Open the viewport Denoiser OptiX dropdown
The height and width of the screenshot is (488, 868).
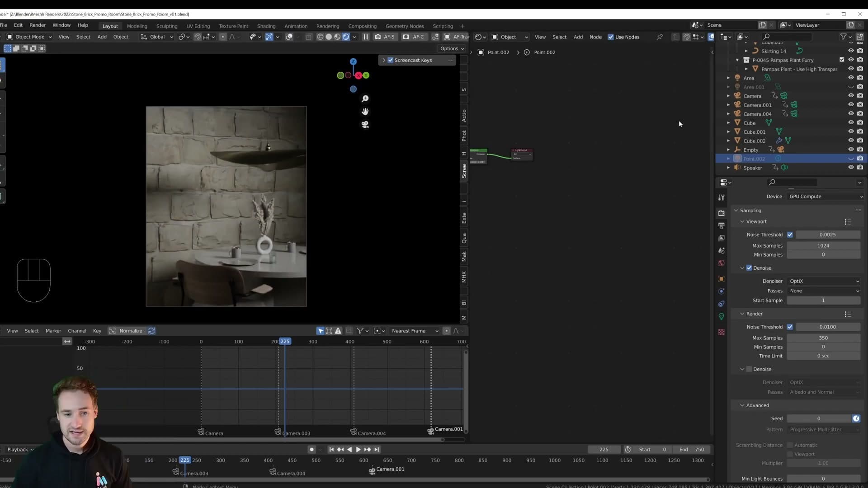[824, 281]
